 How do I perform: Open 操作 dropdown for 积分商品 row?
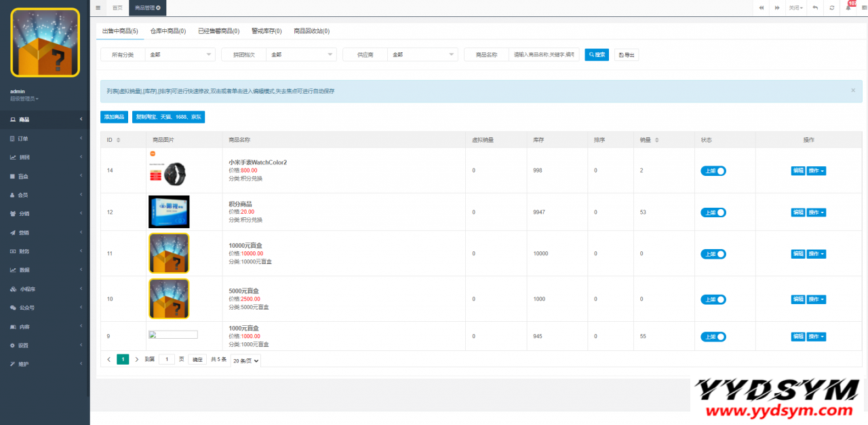point(816,212)
